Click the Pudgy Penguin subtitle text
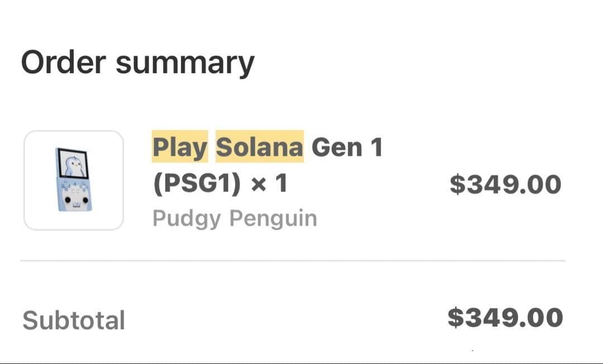 234,219
